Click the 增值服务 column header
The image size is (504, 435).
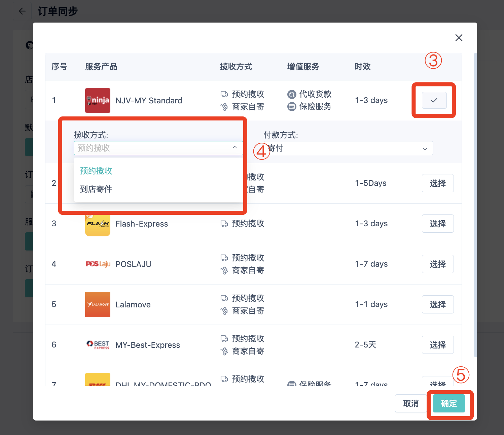tap(303, 67)
